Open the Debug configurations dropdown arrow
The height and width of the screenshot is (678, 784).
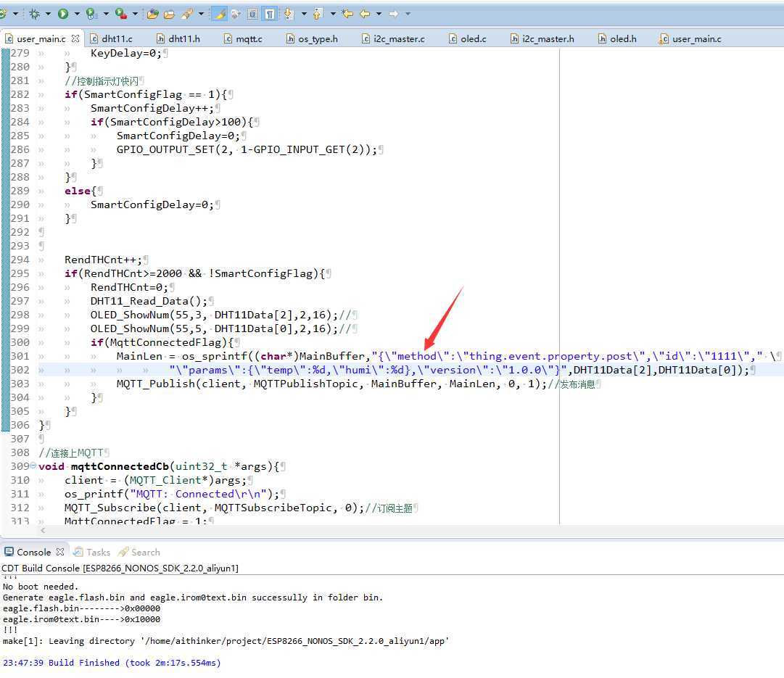tap(48, 14)
